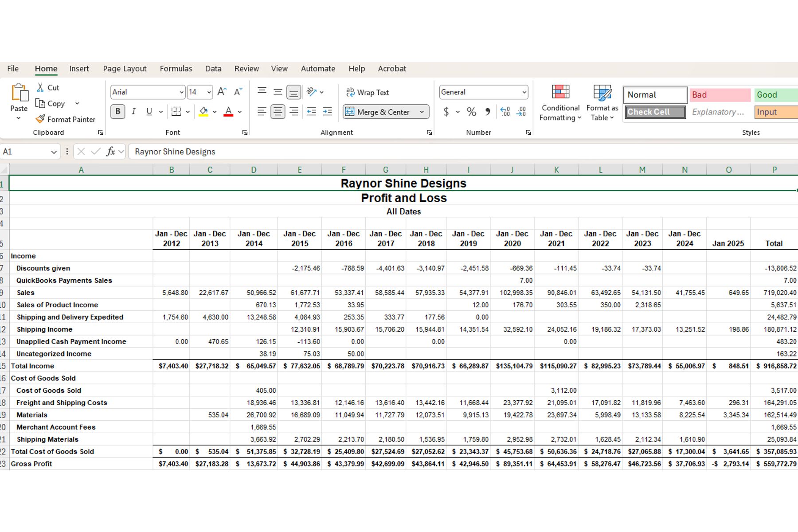This screenshot has height=532, width=798.
Task: Open Format as Table gallery
Action: click(602, 103)
